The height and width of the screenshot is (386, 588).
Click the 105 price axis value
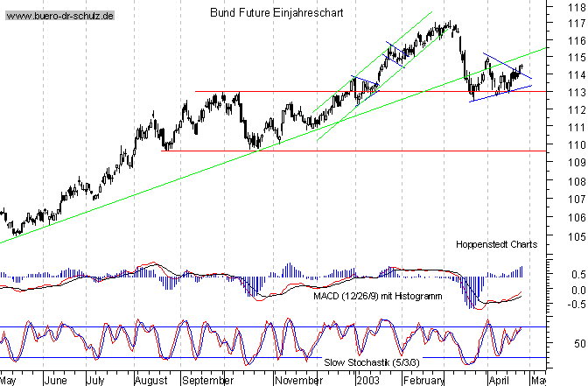577,236
